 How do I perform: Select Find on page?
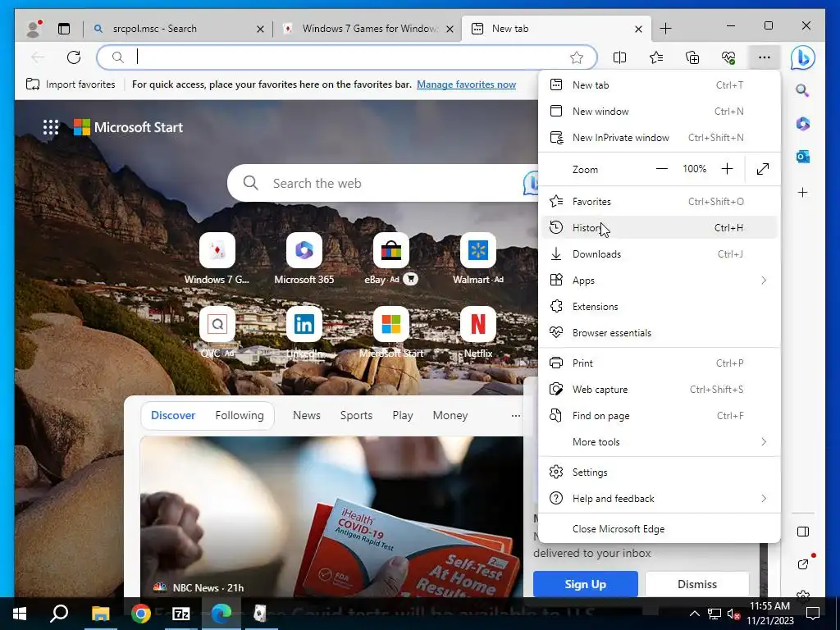pos(660,416)
